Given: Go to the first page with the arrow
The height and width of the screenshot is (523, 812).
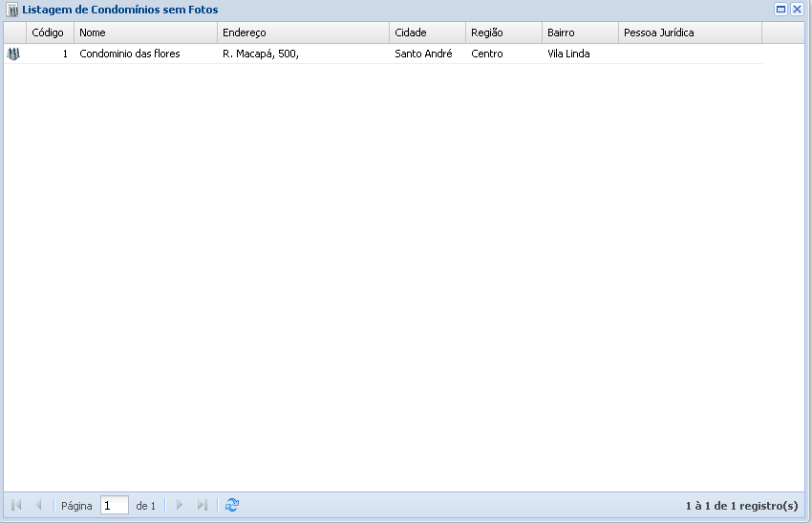Looking at the screenshot, I should pos(16,505).
